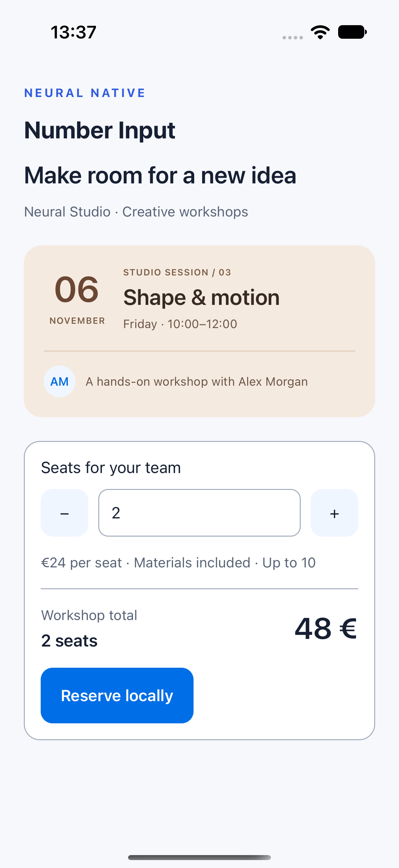Tap the Alex Morgan workshop description
The image size is (399, 868).
click(x=197, y=381)
